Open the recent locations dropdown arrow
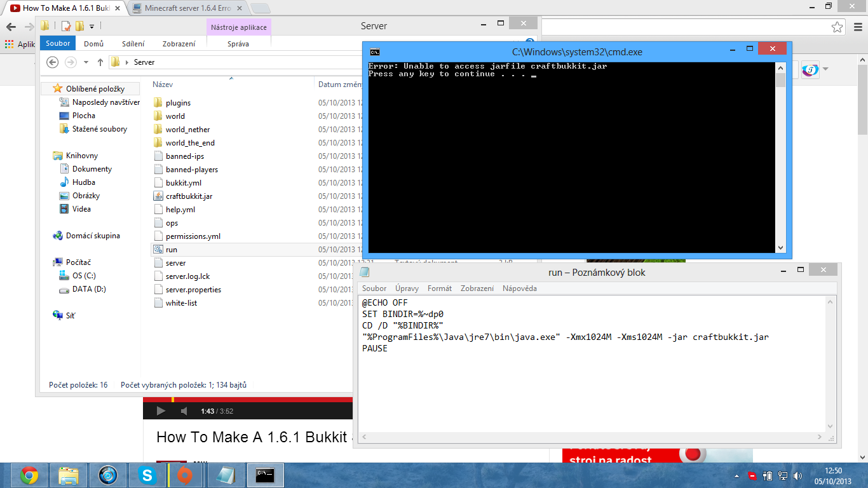868x488 pixels. tap(86, 62)
